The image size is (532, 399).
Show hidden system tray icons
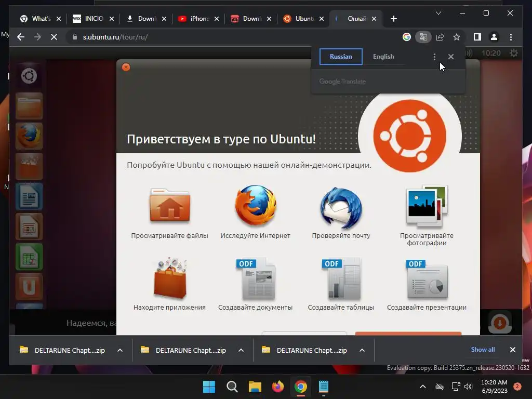coord(423,387)
